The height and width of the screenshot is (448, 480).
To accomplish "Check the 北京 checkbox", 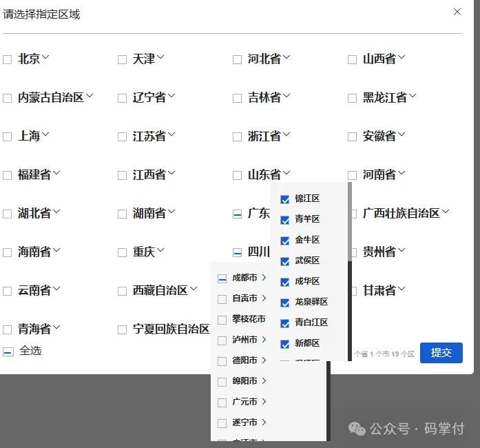I will point(8,59).
